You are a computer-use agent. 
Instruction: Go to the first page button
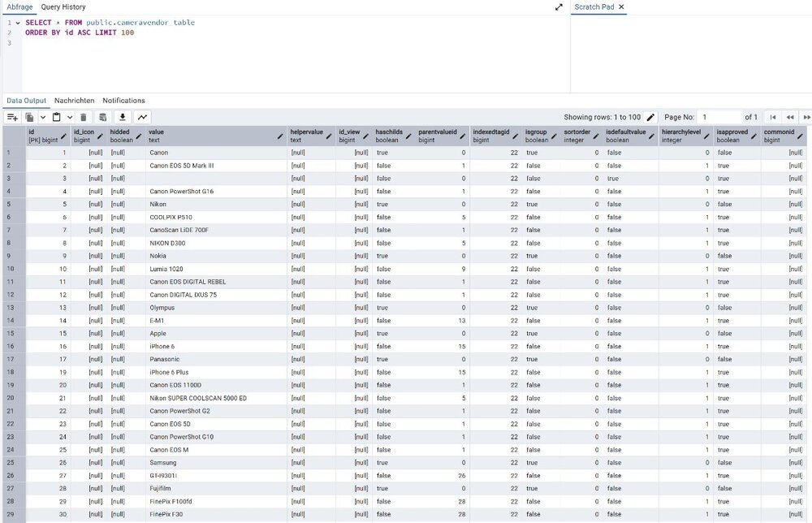click(773, 118)
